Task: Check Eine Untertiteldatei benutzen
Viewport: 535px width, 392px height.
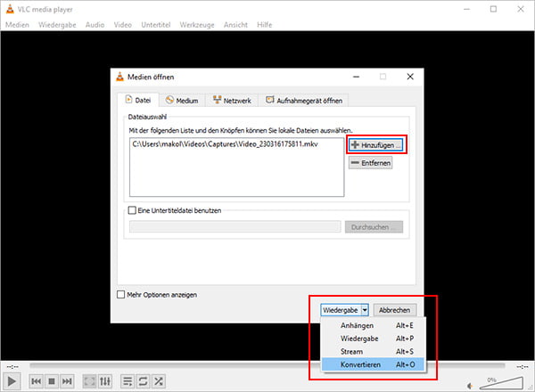Action: tap(132, 210)
